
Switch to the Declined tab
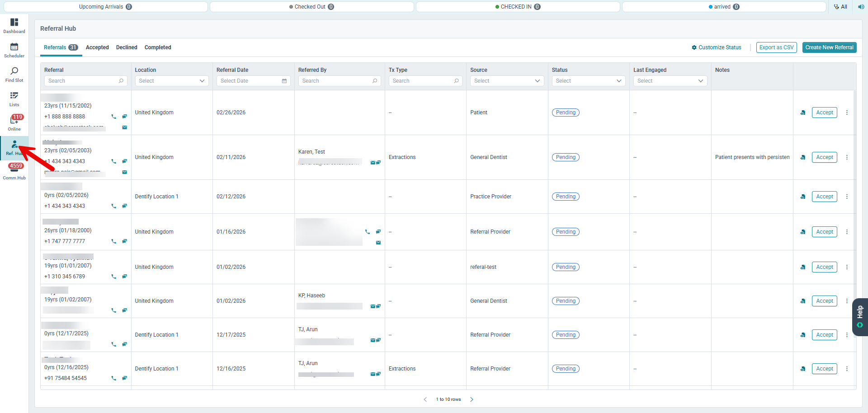[x=127, y=47]
